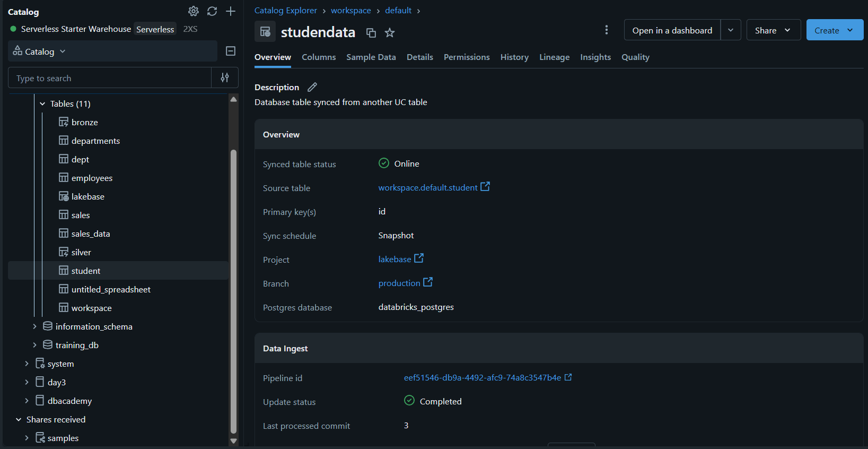Switch to Sample Data tab
The image size is (868, 449).
[x=371, y=57]
